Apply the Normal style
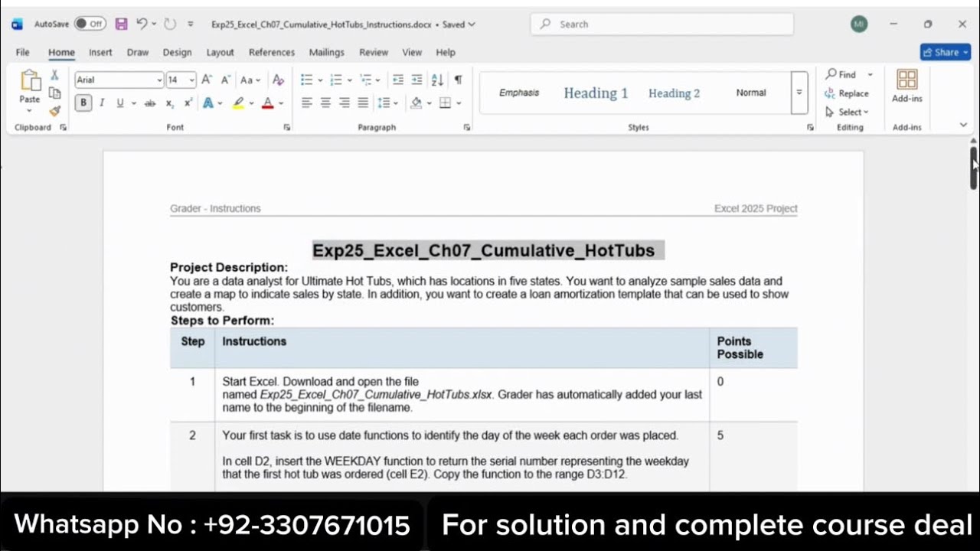Viewport: 980px width, 551px height. tap(751, 93)
